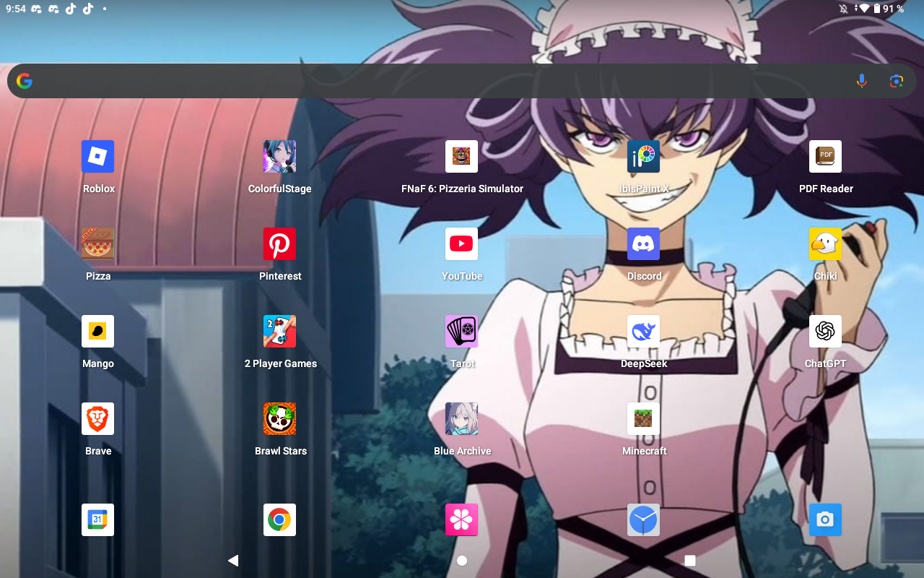
Task: Launch the YouTube app
Action: (461, 244)
